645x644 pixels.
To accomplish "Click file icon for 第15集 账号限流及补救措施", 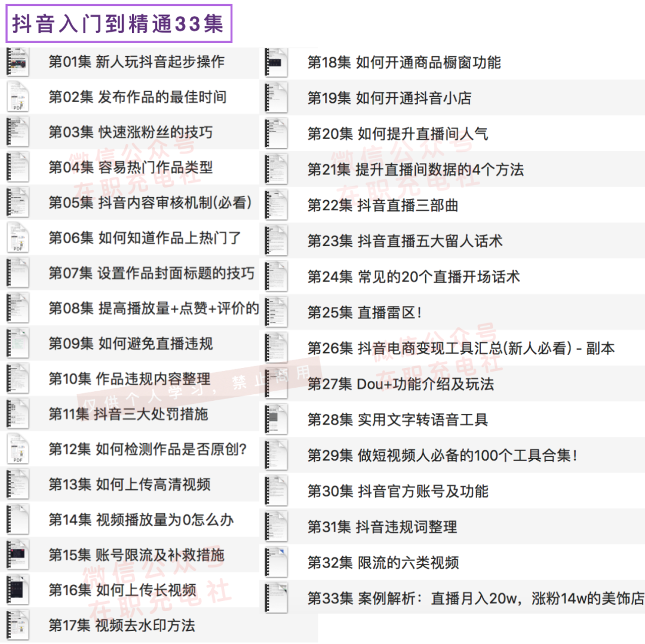I will 18,555.
